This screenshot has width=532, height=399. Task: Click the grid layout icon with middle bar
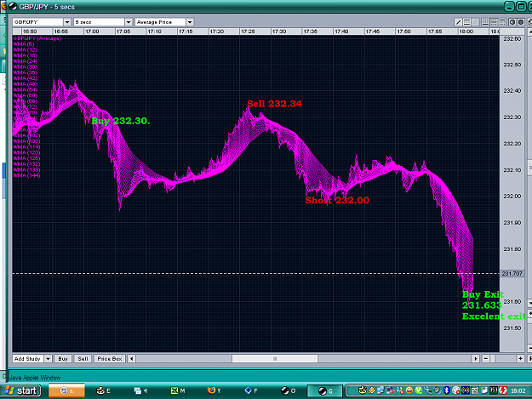494,22
